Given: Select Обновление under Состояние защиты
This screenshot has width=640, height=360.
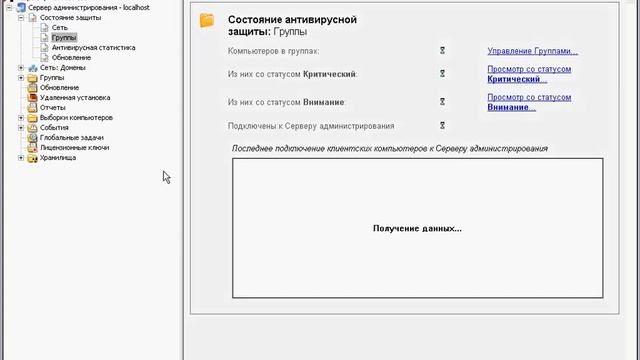Looking at the screenshot, I should point(71,58).
